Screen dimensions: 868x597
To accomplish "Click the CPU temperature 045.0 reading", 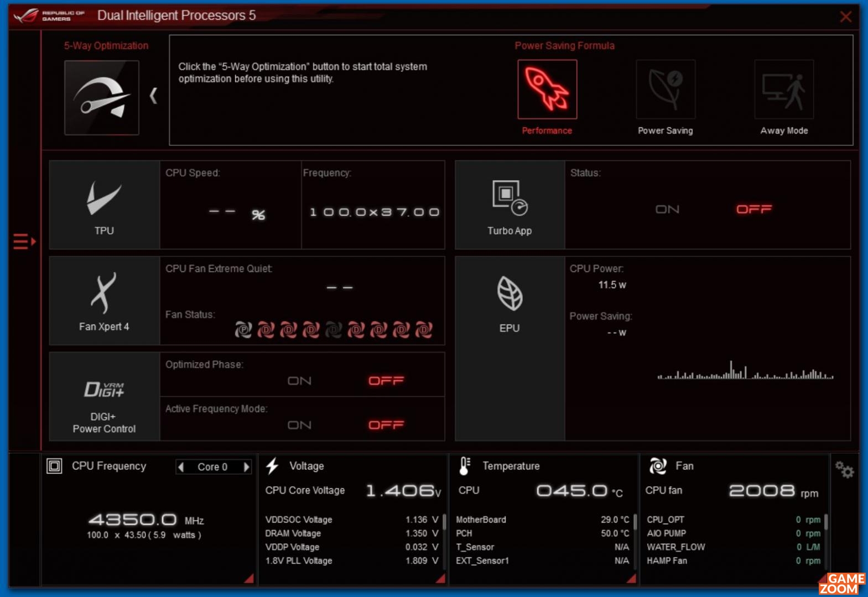I will click(x=579, y=491).
